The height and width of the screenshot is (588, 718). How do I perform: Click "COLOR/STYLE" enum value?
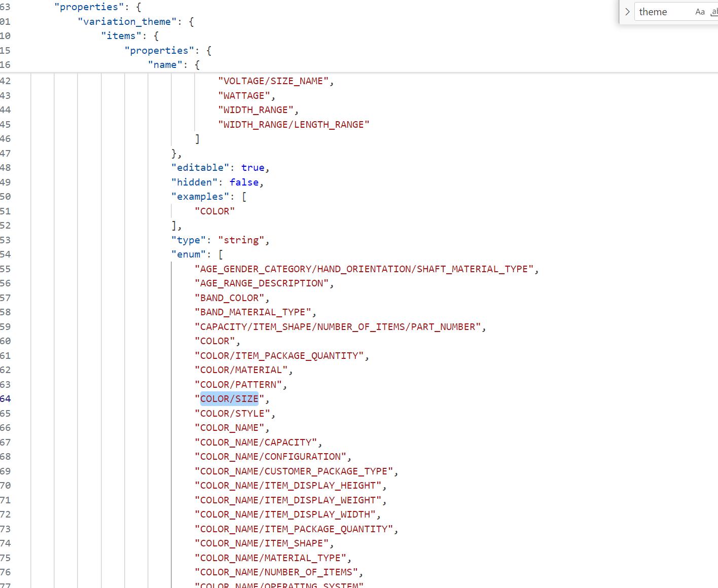[x=233, y=414]
